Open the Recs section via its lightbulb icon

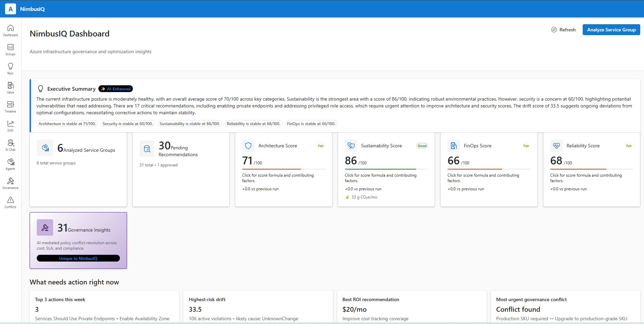coord(10,68)
